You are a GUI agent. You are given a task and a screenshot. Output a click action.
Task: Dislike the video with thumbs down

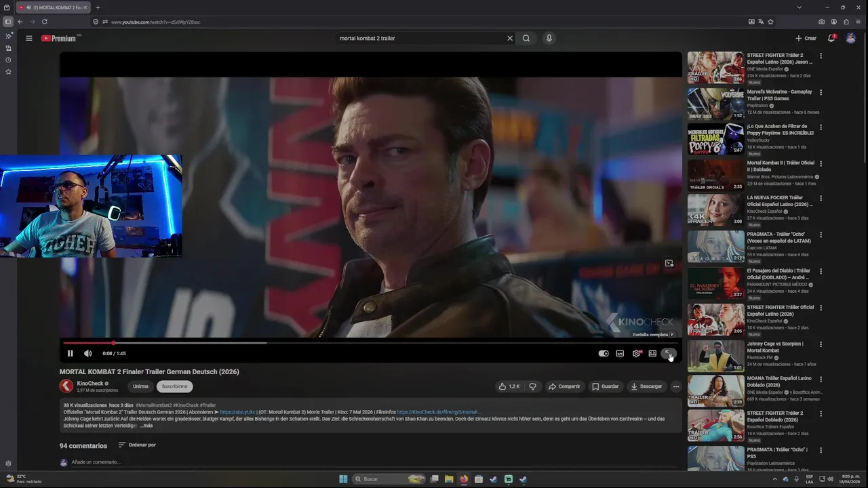[533, 386]
